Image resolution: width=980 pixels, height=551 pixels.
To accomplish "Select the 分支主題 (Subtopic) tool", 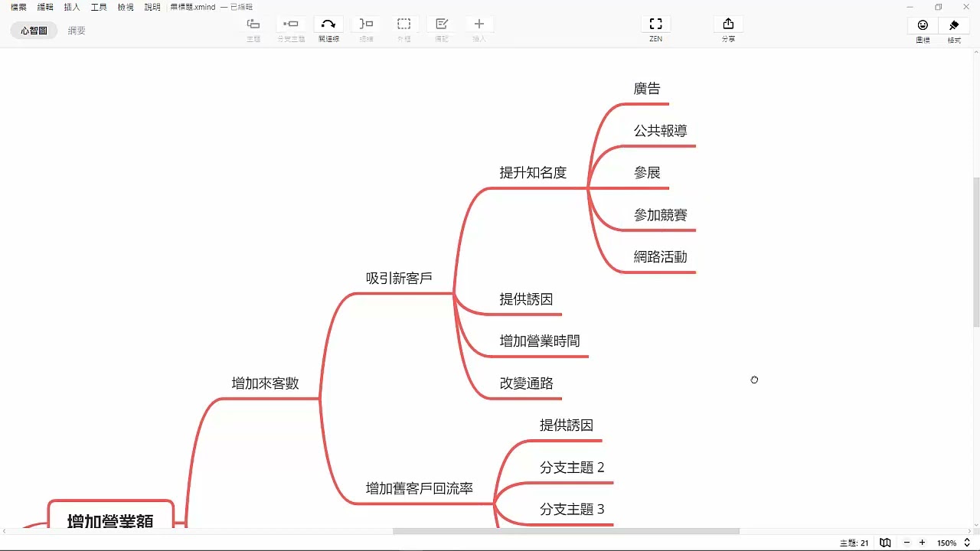I will pyautogui.click(x=291, y=24).
